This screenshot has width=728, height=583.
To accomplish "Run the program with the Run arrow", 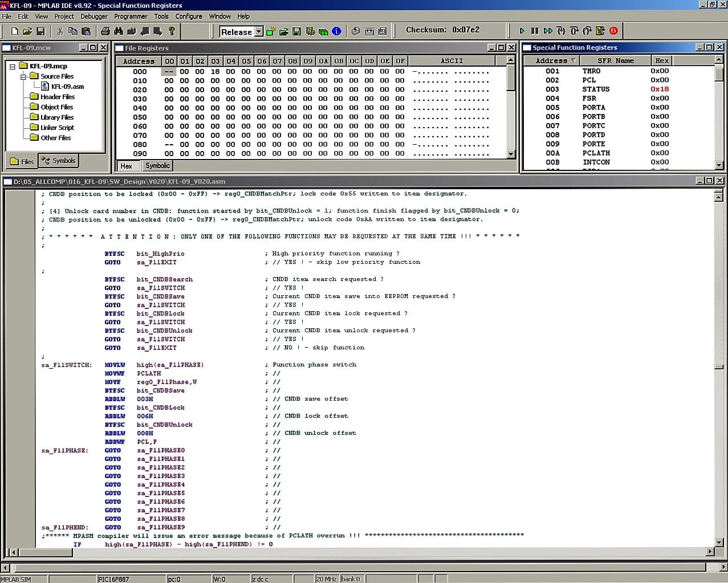I will pos(522,31).
